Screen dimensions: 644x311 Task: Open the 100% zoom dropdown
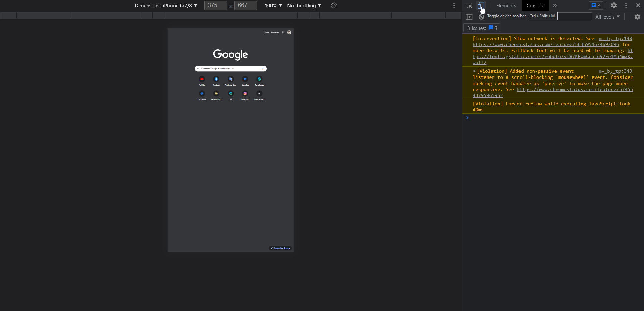point(273,5)
